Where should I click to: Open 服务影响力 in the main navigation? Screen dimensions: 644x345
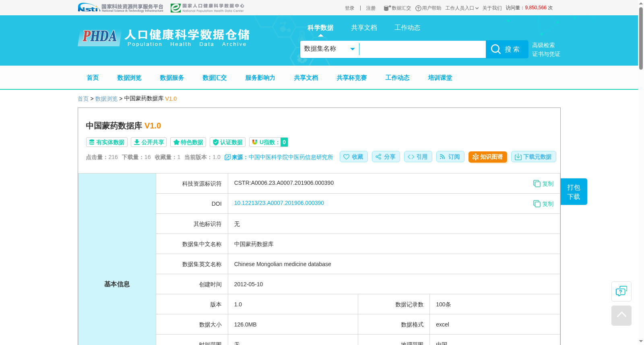pos(260,78)
